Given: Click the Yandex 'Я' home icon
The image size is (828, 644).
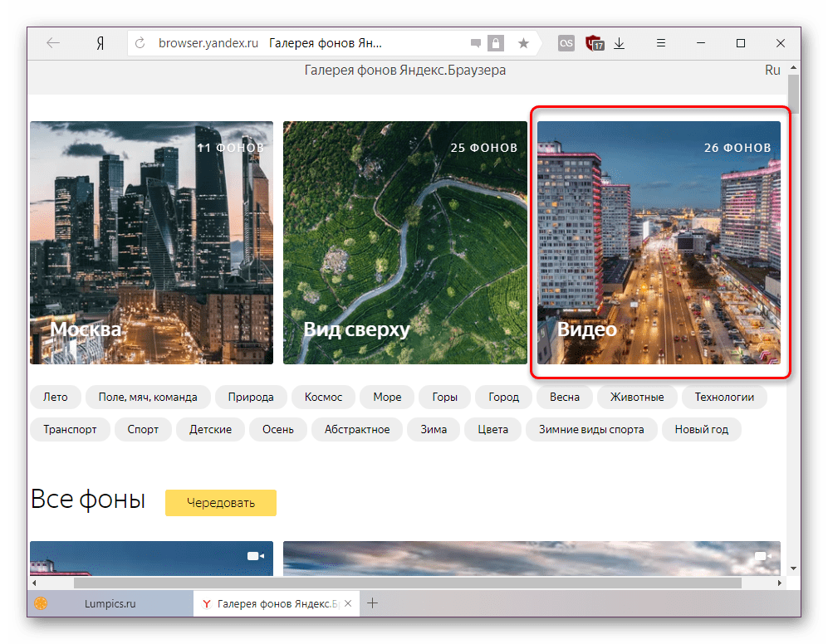Looking at the screenshot, I should click(99, 43).
